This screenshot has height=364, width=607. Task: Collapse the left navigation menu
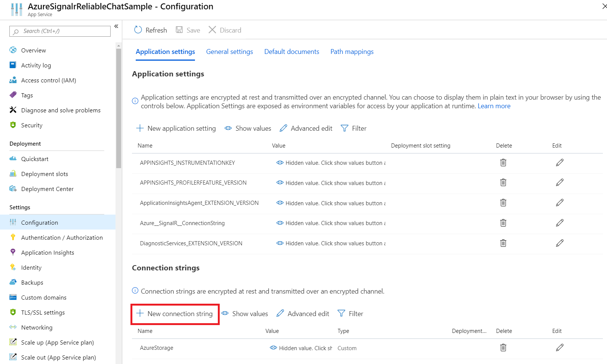tap(116, 26)
